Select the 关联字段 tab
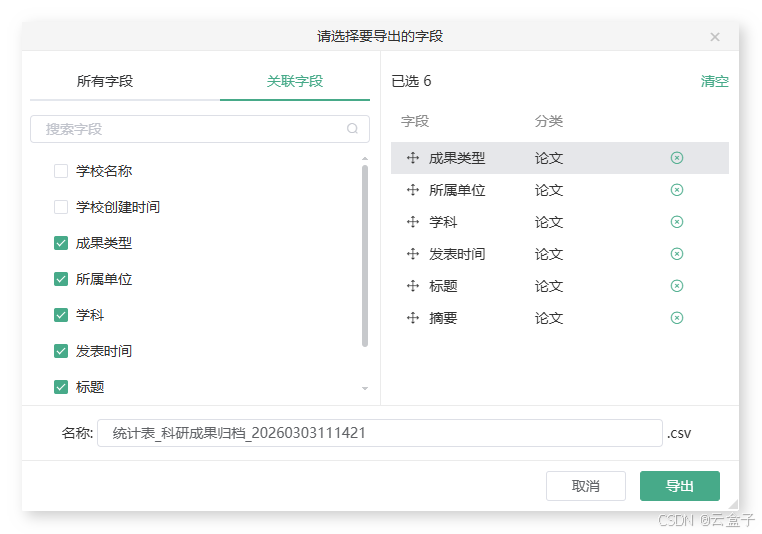Viewport: 762px width, 534px height. tap(294, 81)
